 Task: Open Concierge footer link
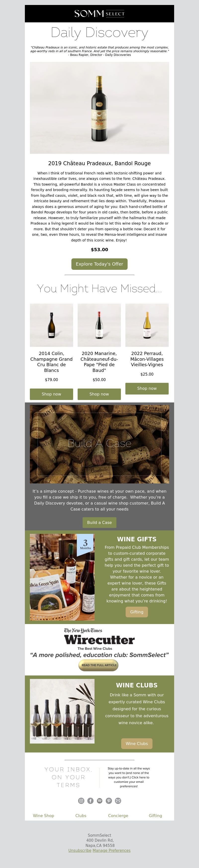click(x=118, y=815)
